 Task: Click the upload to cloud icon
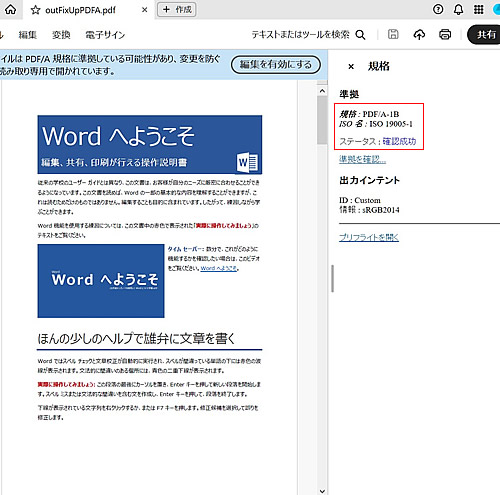419,34
